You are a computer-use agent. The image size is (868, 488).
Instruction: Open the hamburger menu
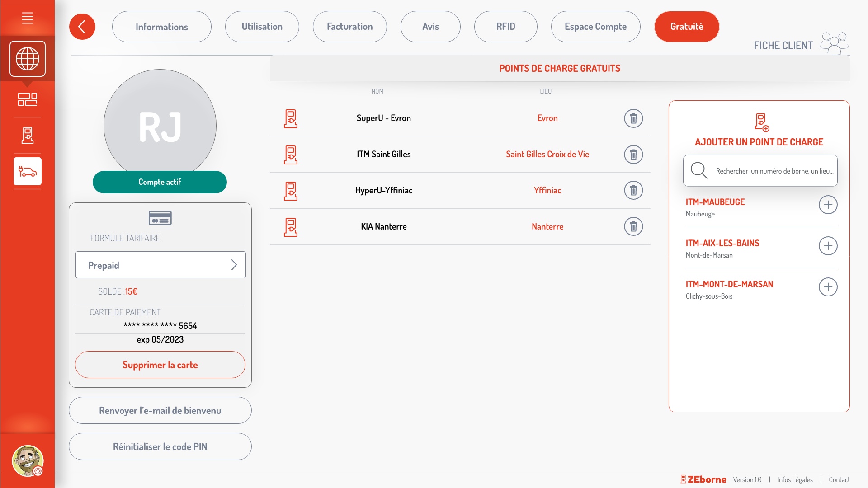pyautogui.click(x=27, y=18)
